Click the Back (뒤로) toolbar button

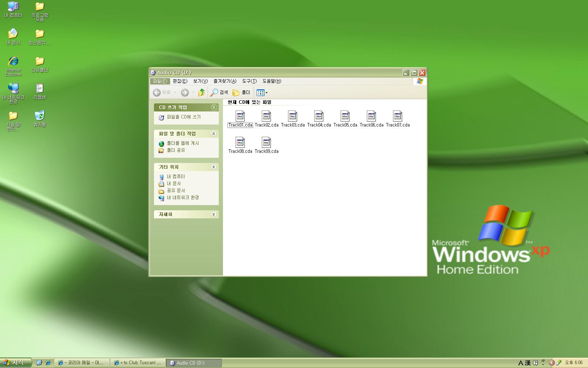pyautogui.click(x=162, y=93)
